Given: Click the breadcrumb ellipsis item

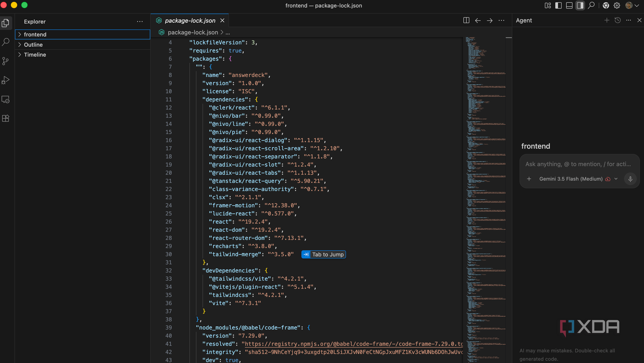Looking at the screenshot, I should click(228, 32).
